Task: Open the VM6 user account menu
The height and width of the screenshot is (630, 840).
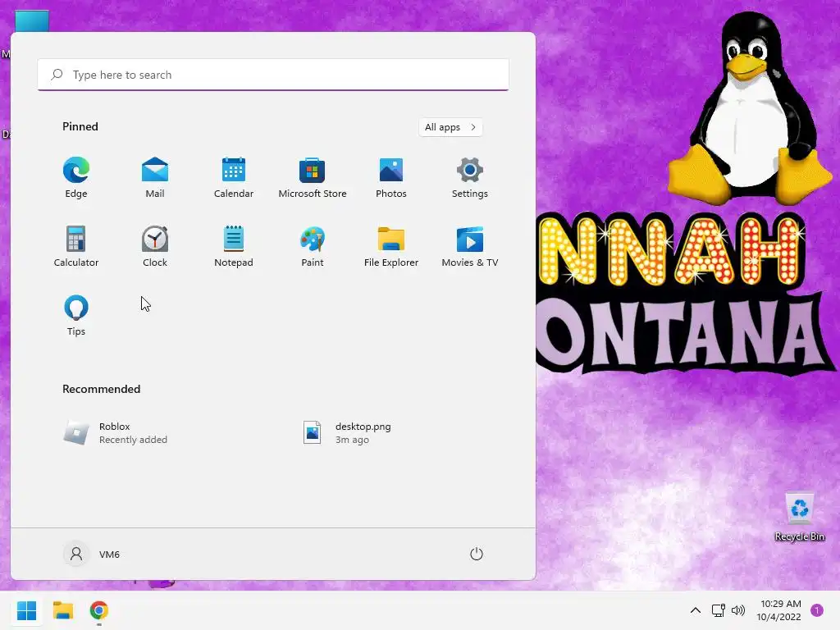Action: tap(92, 554)
